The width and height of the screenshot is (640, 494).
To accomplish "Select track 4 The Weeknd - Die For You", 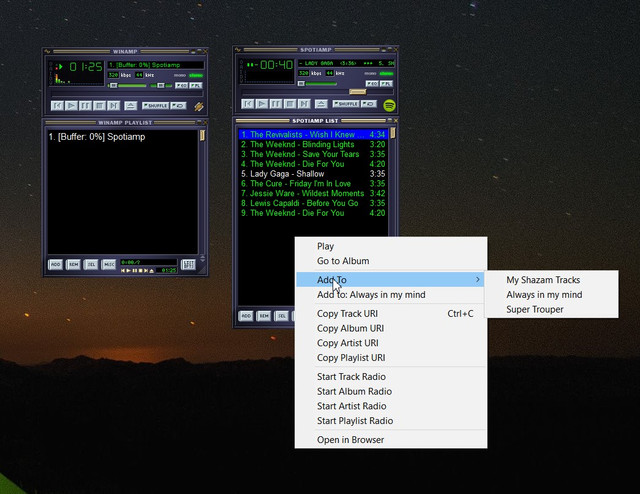I will pos(313,164).
